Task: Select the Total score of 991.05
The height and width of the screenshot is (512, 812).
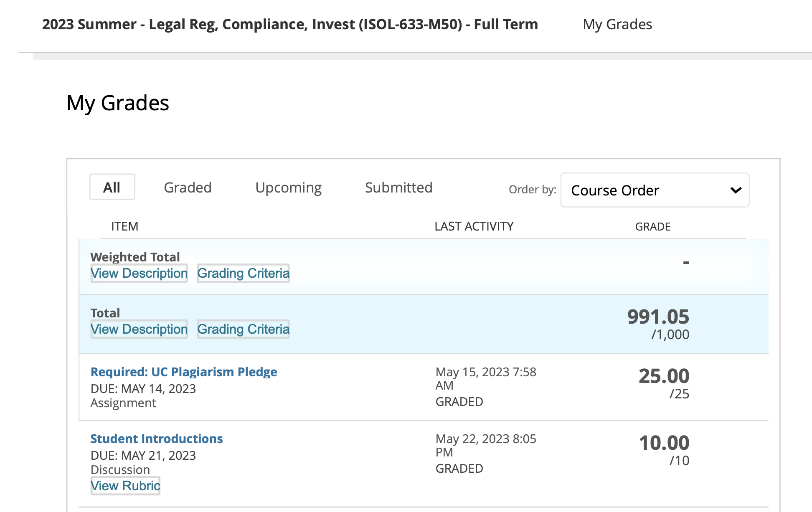Action: (658, 317)
